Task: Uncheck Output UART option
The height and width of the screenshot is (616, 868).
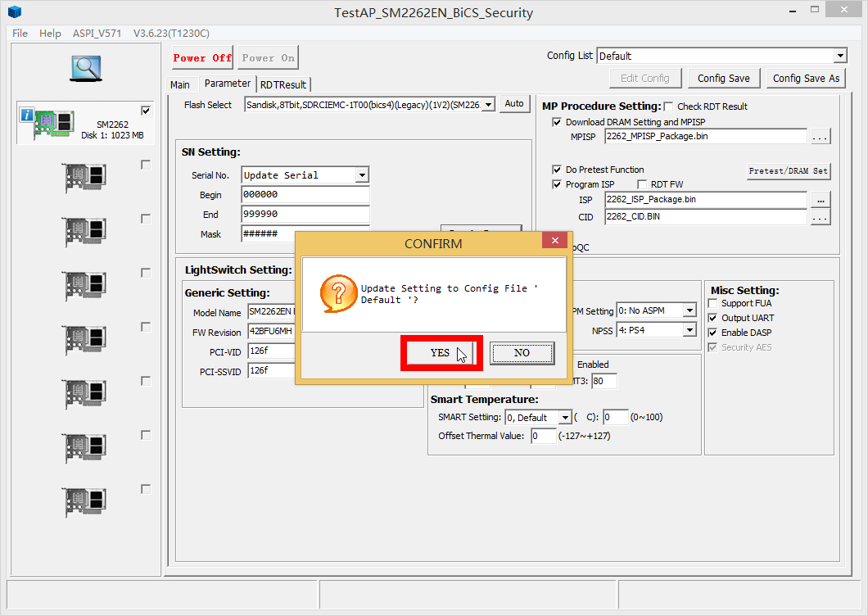Action: point(712,318)
